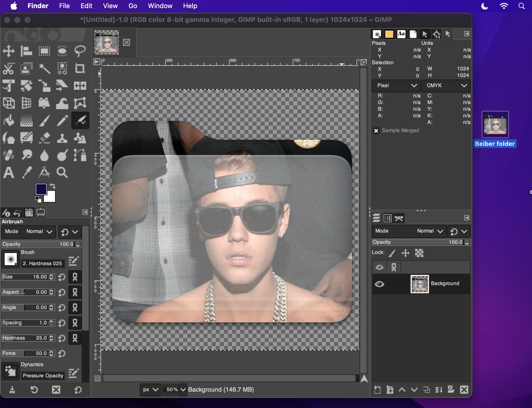Open the Pixel mode dropdown
532x408 pixels.
396,86
